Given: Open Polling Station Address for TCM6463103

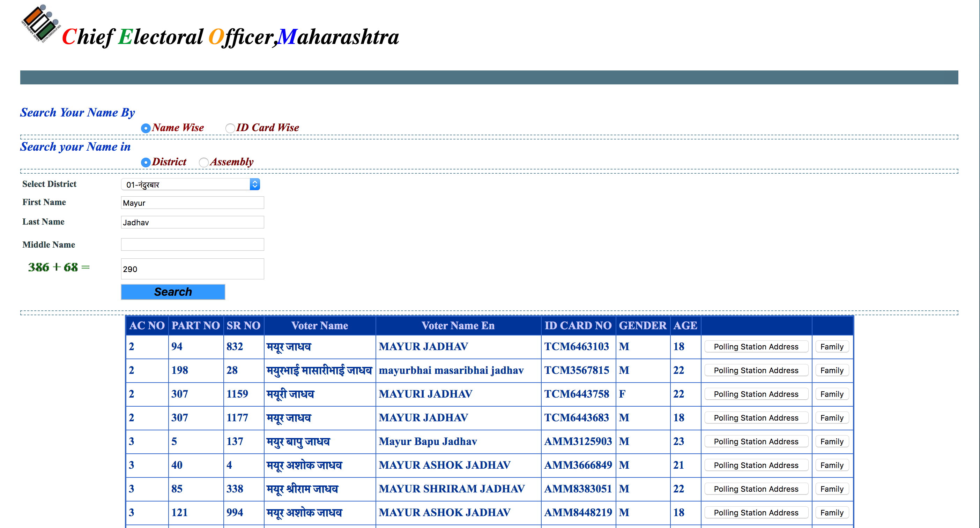Looking at the screenshot, I should [756, 347].
